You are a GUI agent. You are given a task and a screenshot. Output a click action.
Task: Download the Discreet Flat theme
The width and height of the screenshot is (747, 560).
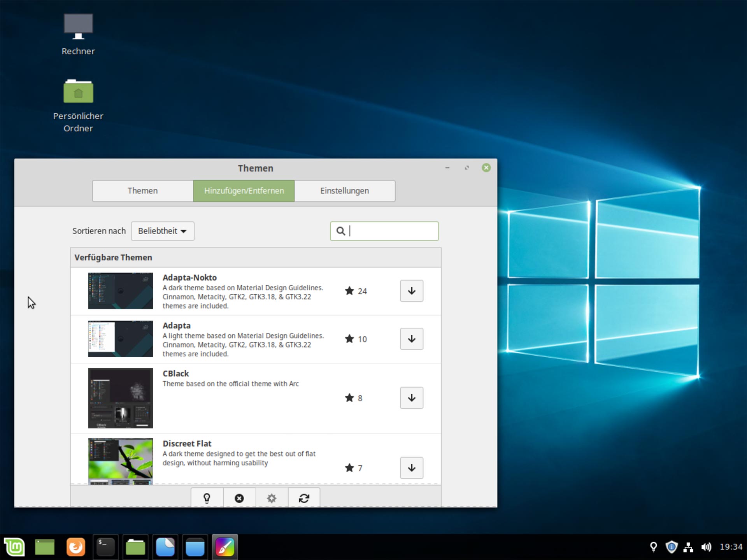click(x=411, y=468)
